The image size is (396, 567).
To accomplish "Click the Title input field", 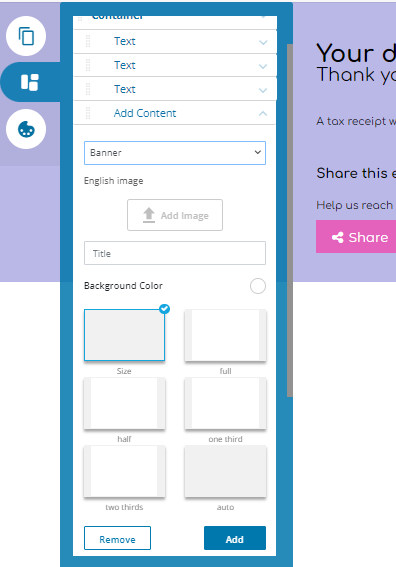I will point(175,253).
